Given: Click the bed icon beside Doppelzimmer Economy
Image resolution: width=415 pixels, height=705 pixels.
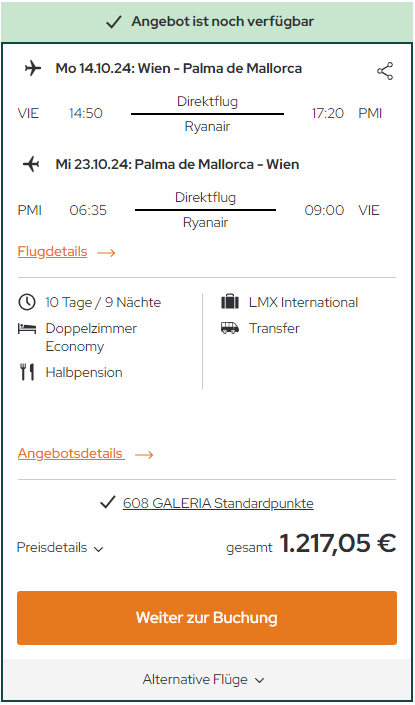Looking at the screenshot, I should click(x=27, y=329).
